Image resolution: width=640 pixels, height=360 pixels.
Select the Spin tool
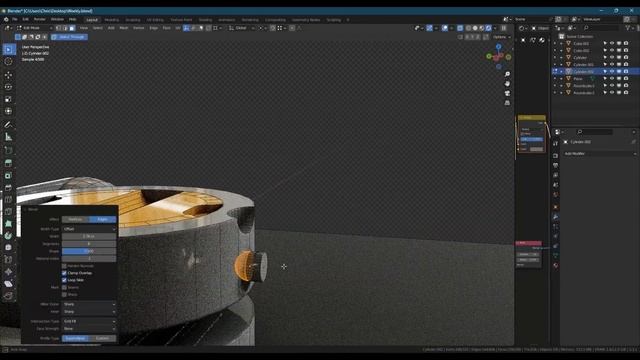click(x=8, y=236)
